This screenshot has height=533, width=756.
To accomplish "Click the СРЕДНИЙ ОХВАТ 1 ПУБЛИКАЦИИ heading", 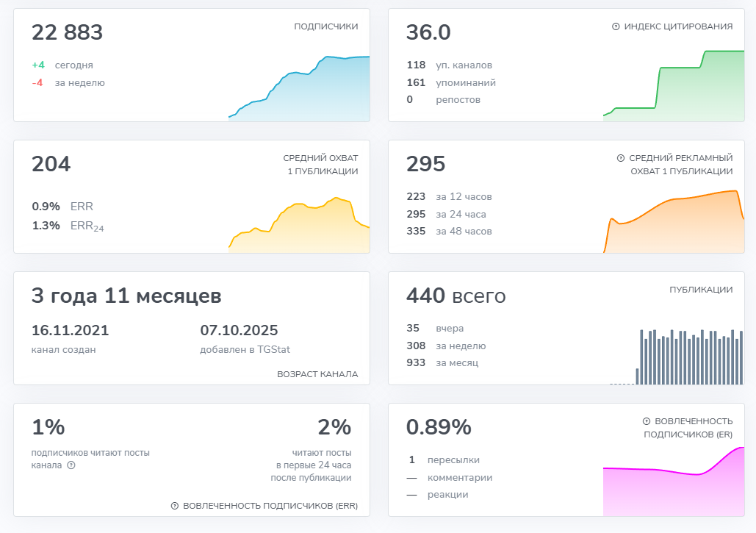I will coord(320,165).
